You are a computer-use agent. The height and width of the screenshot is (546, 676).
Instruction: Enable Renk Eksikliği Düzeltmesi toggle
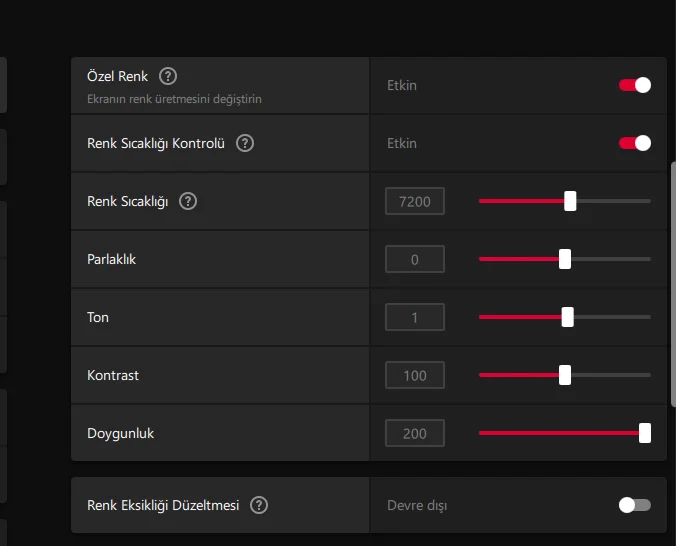coord(635,505)
